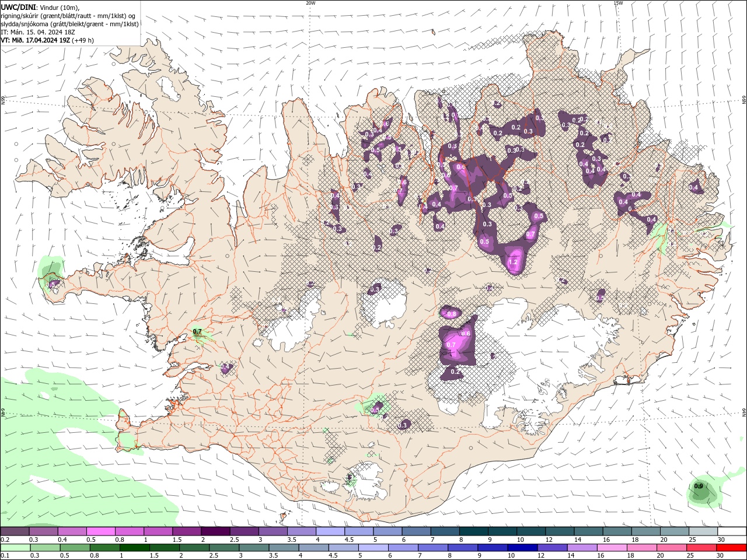Click the 3 swatch in the bottom rain legend row
The width and height of the screenshot is (747, 560).
pos(254,548)
